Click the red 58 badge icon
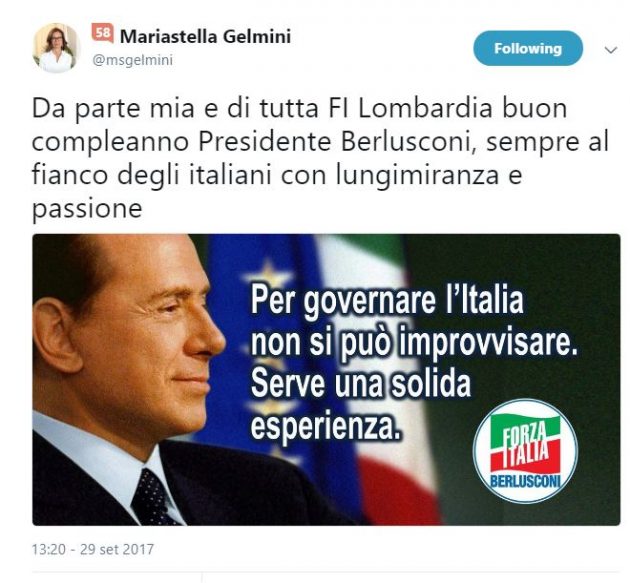 coord(103,33)
